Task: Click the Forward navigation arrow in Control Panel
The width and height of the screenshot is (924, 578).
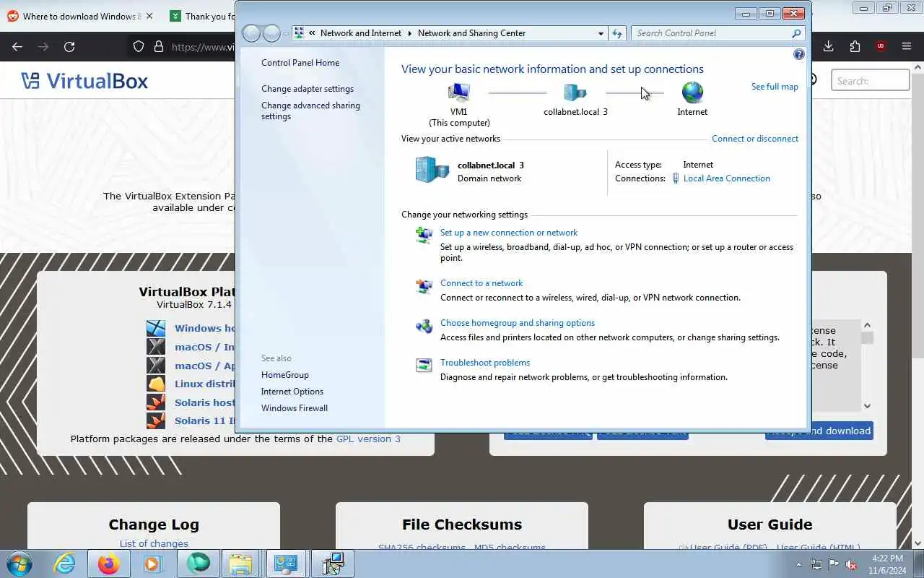Action: [271, 33]
